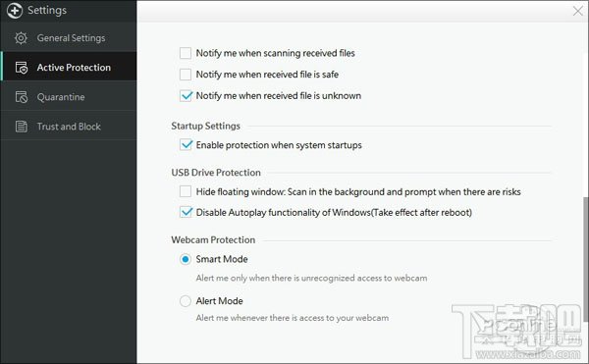Click the Settings plus logo icon
This screenshot has width=589, height=364.
pyautogui.click(x=15, y=10)
